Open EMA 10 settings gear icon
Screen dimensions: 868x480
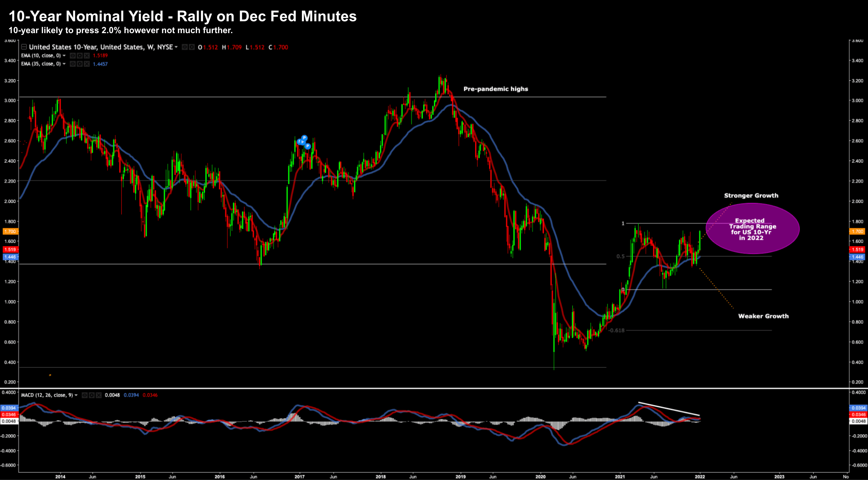pos(80,55)
